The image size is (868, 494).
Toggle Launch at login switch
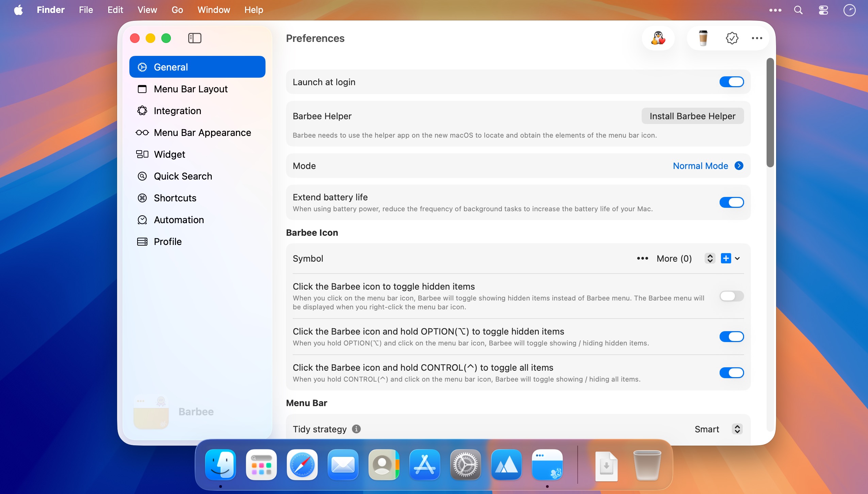pyautogui.click(x=732, y=82)
